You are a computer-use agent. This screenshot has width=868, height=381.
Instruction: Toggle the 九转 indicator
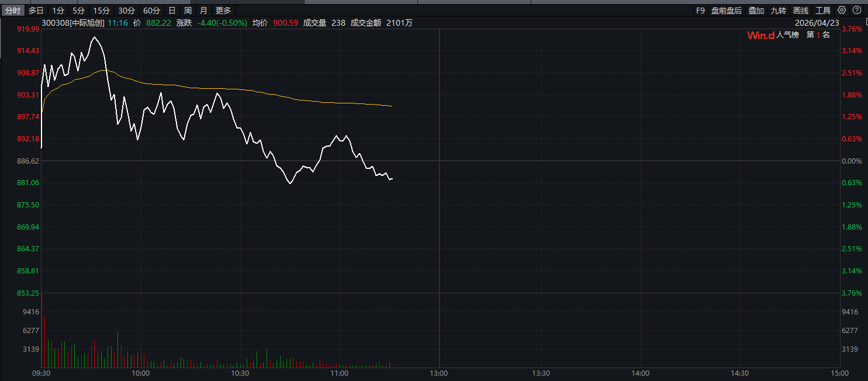[778, 11]
